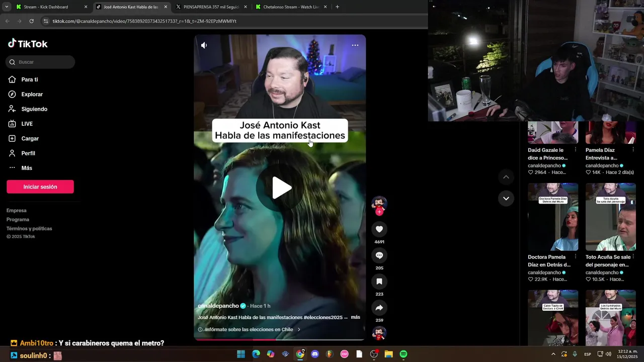
Task: Click the TikTok logo
Action: (28, 44)
